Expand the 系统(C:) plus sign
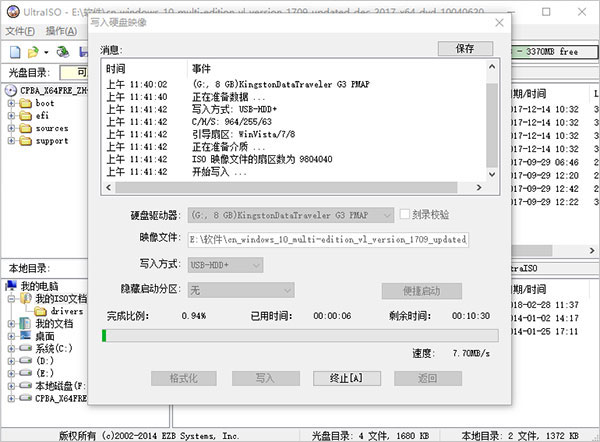 click(x=11, y=348)
